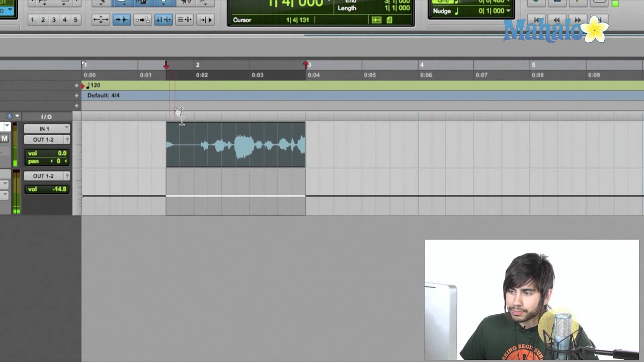This screenshot has height=362, width=644.
Task: Click the Fast Forward transport button
Action: tap(578, 20)
